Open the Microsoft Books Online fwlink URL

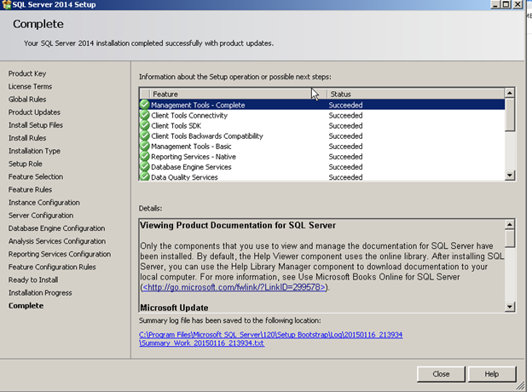coord(234,287)
